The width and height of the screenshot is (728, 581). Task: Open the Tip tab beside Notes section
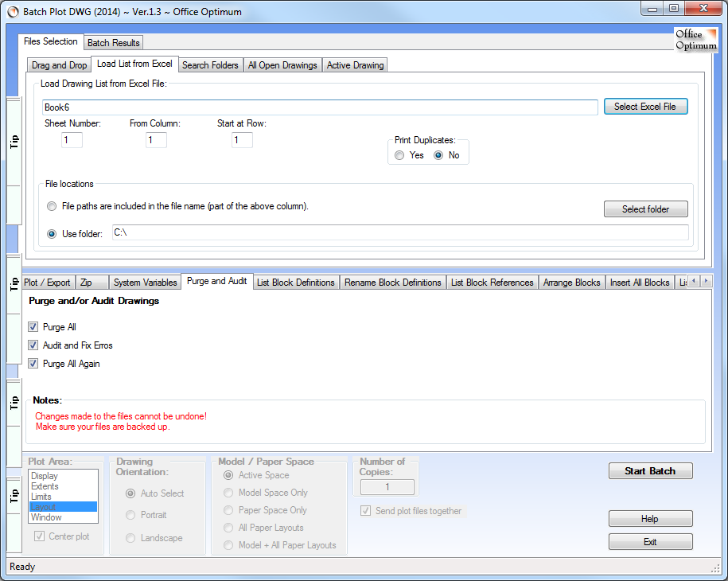pyautogui.click(x=14, y=402)
